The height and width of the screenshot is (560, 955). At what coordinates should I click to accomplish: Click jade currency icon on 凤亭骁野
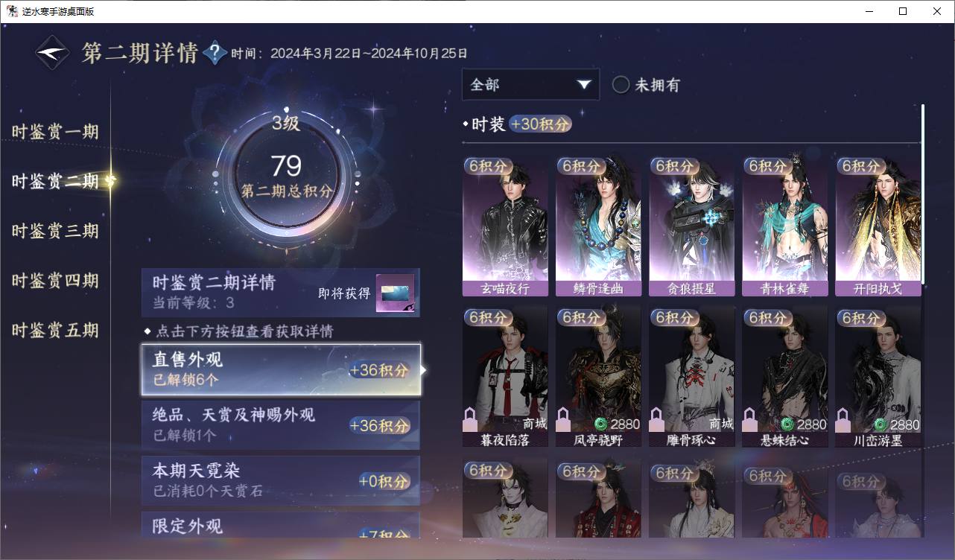coord(600,424)
